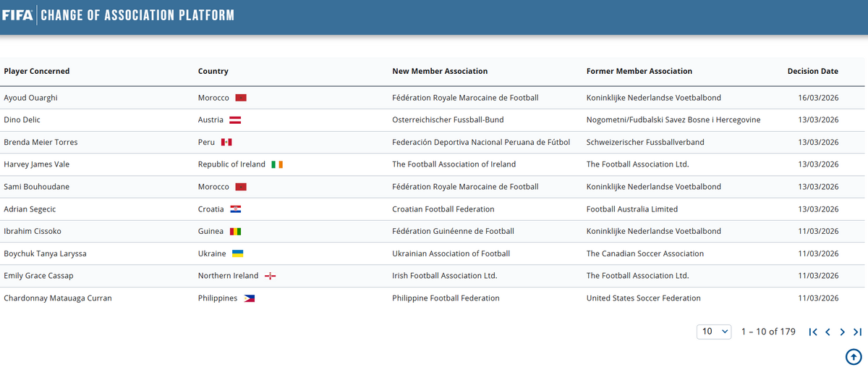Open the rows-per-page dropdown showing 10
The height and width of the screenshot is (370, 868).
[714, 332]
